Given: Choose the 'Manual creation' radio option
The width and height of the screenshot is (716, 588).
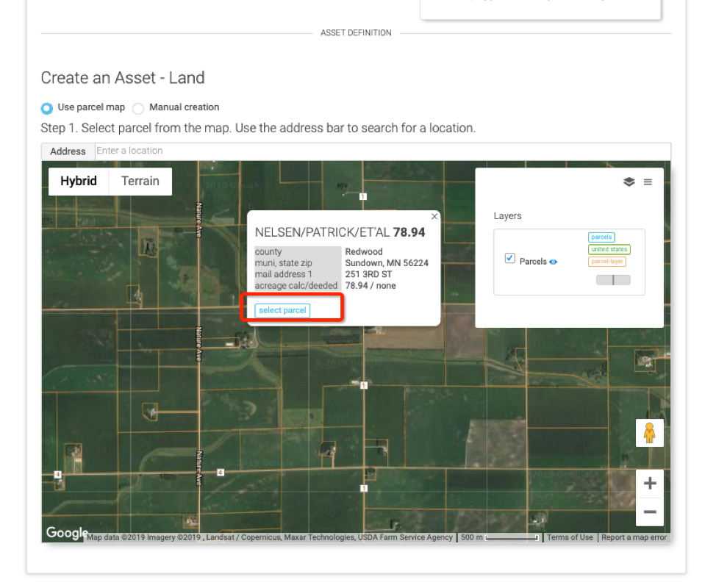Looking at the screenshot, I should (138, 108).
